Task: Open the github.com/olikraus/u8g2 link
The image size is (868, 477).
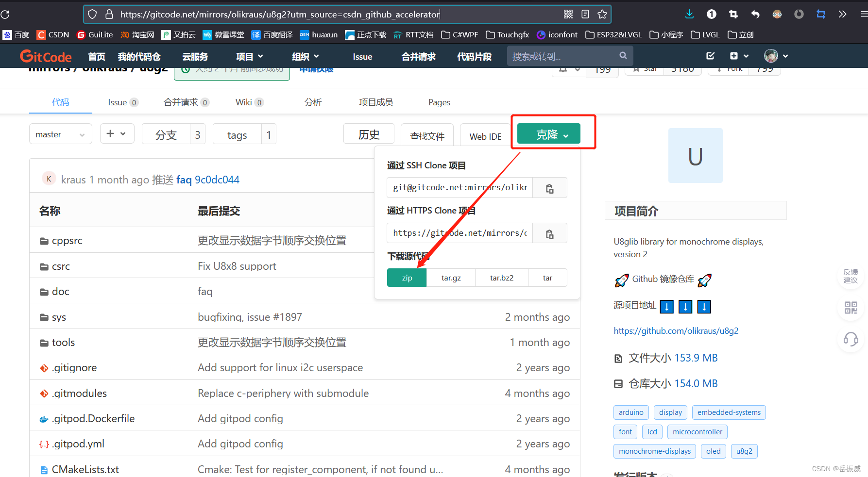Action: pyautogui.click(x=676, y=330)
